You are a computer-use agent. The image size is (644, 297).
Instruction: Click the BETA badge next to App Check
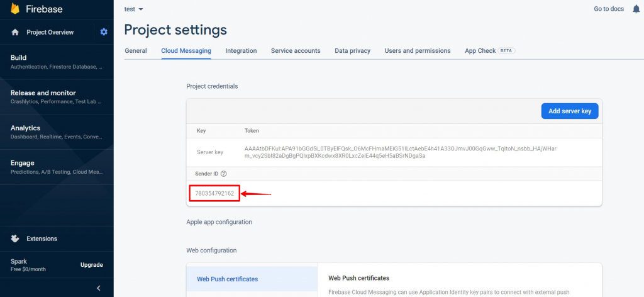(x=506, y=50)
